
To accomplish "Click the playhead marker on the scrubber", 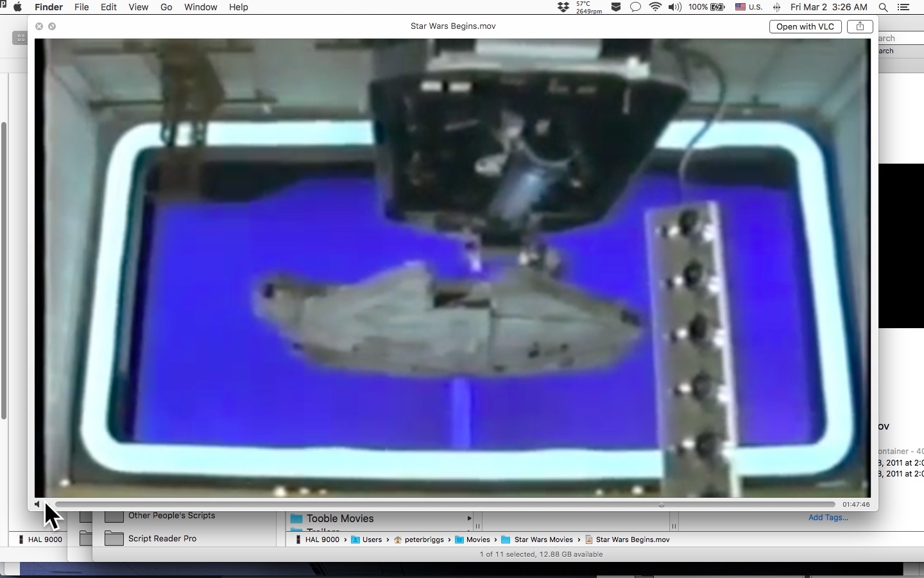I will 662,505.
